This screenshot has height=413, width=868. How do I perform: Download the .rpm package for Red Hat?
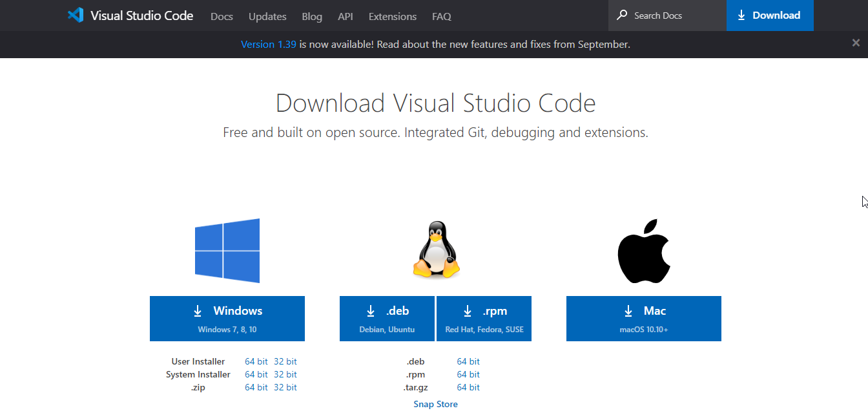(484, 319)
